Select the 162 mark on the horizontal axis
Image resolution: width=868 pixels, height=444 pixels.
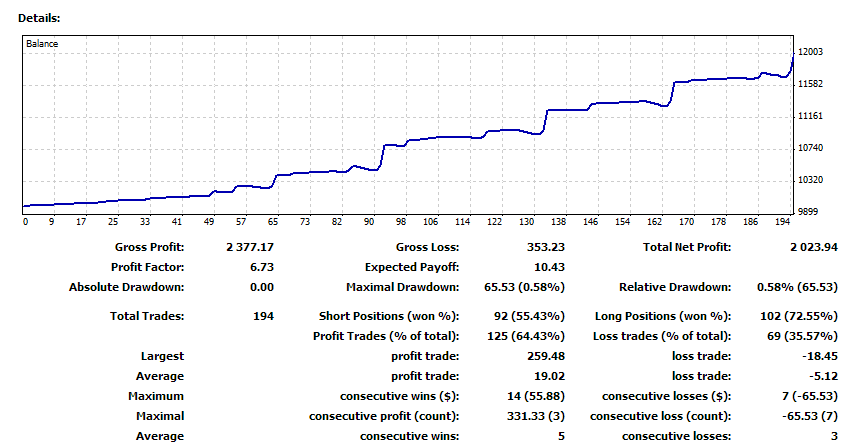[x=654, y=222]
